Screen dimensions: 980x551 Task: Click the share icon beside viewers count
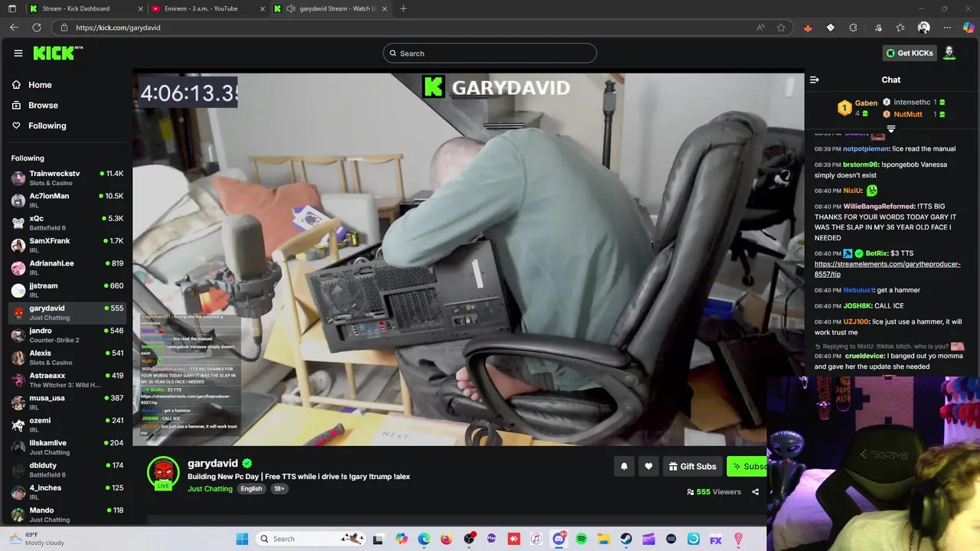point(756,492)
